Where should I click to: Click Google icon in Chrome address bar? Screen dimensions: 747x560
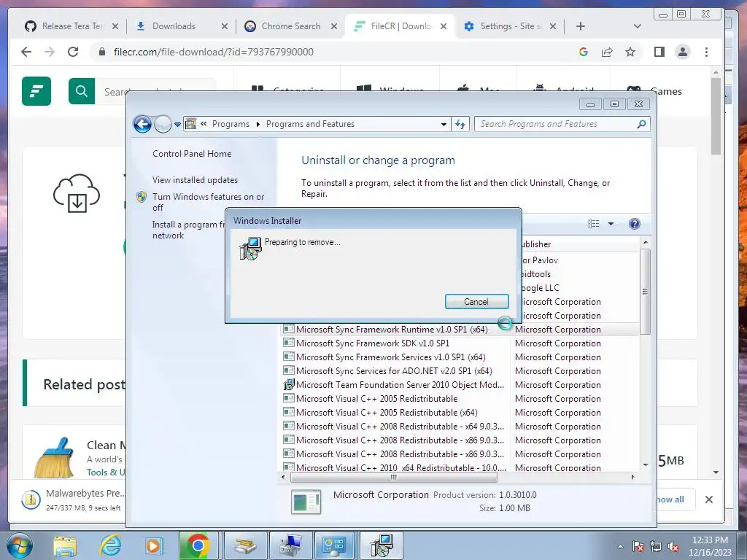coord(583,52)
